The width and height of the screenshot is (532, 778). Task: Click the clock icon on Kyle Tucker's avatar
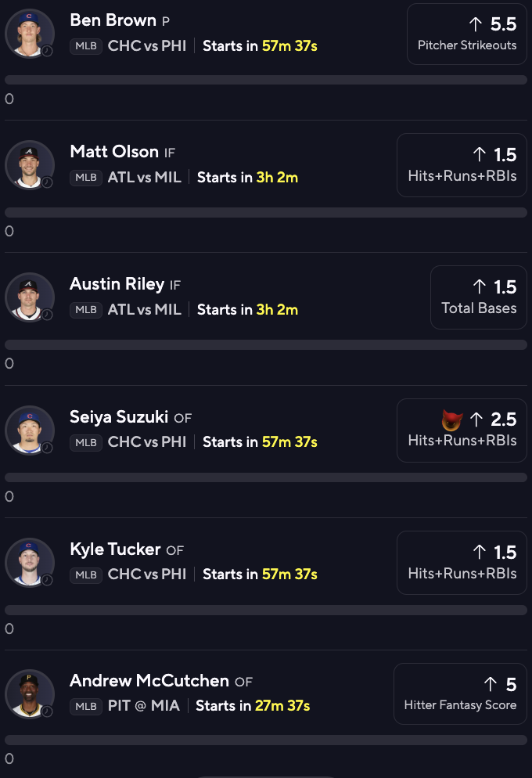(47, 580)
